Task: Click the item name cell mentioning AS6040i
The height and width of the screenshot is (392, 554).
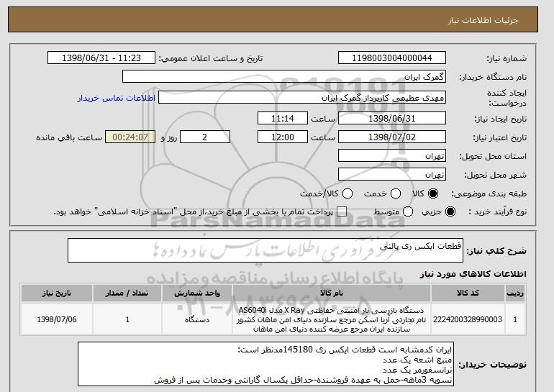Action: (x=332, y=319)
